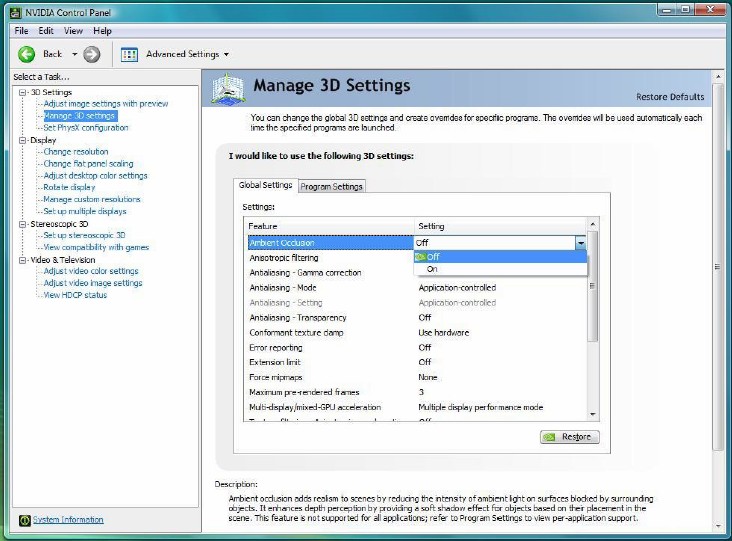Click the Restore button
The height and width of the screenshot is (541, 732).
570,437
